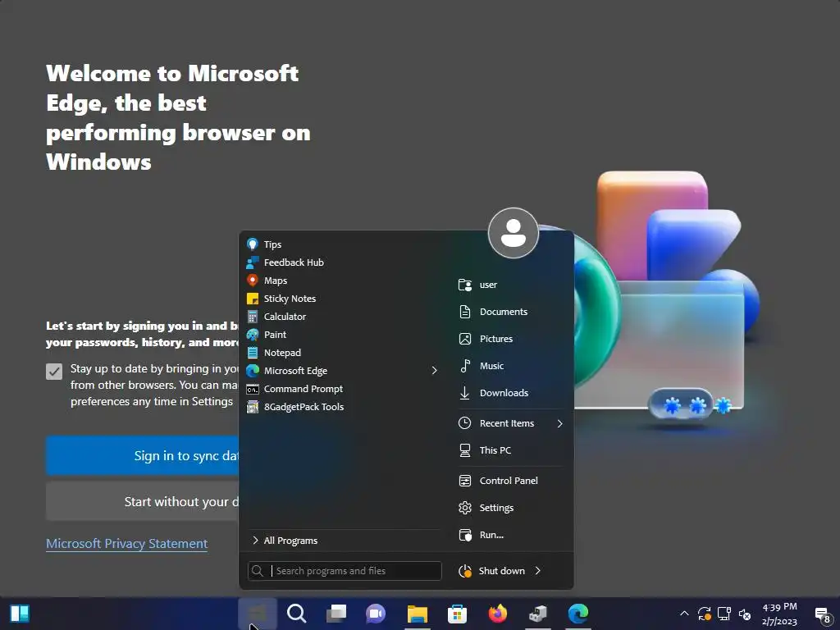Open taskbar Search magnifier

click(x=296, y=614)
